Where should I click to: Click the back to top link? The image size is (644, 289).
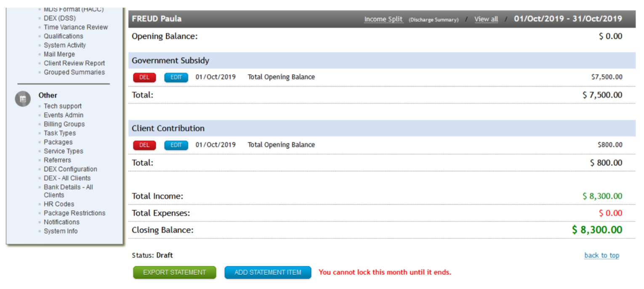(602, 255)
